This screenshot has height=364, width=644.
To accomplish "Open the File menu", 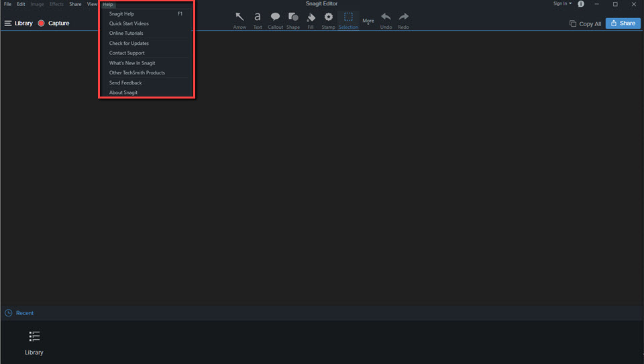I will tap(7, 4).
